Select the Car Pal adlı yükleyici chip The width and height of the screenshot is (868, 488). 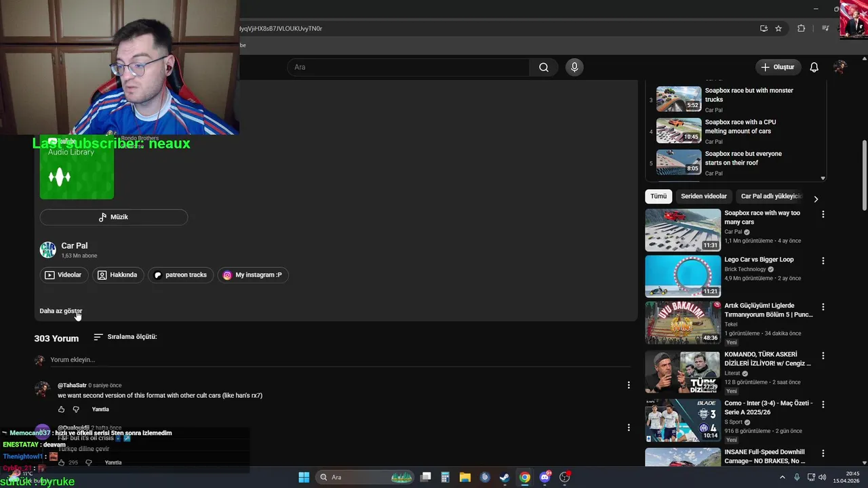[772, 197]
